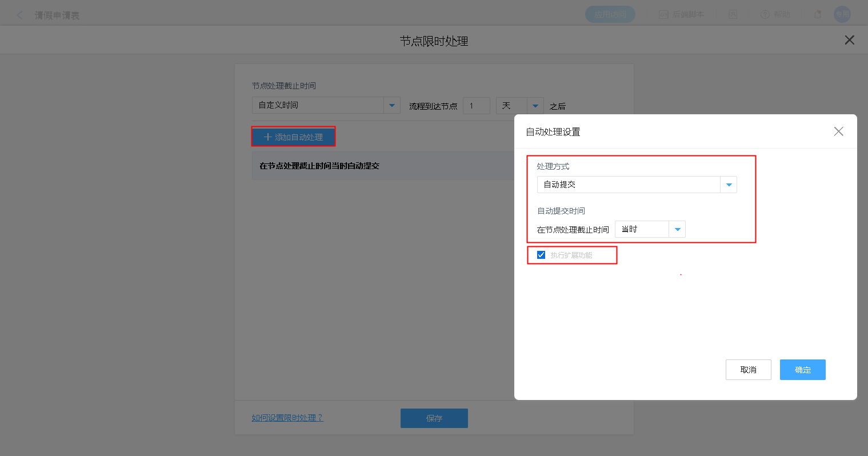Click the icon left of 帮助
Viewport: 868px width, 456px height.
[x=733, y=14]
